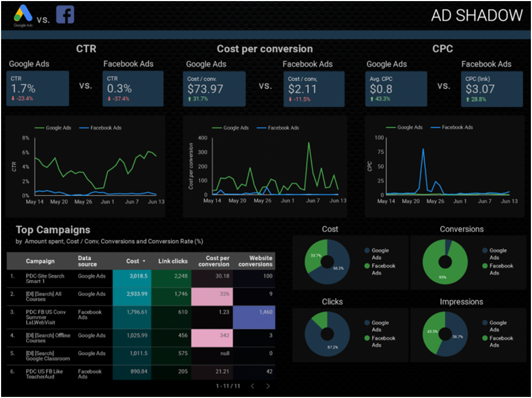Select Google Ads Cost/conv $73.97 scorecard
The width and height of the screenshot is (532, 398).
pyautogui.click(x=214, y=89)
